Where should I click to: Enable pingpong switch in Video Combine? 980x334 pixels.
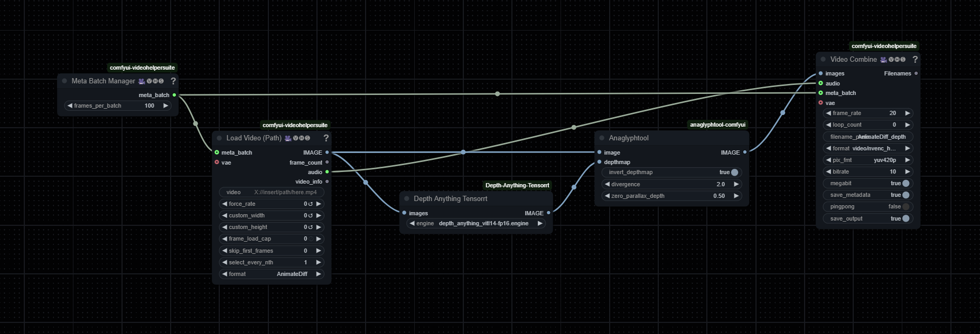(x=906, y=207)
